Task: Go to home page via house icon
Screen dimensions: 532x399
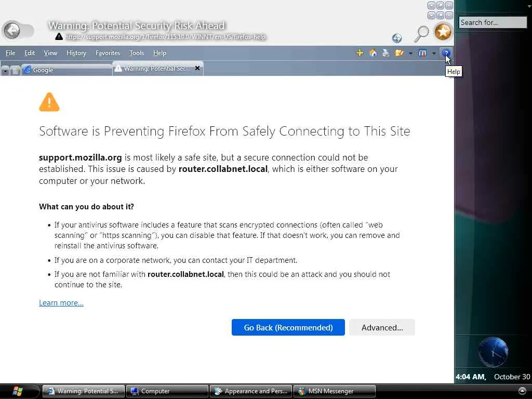Action: [373, 53]
